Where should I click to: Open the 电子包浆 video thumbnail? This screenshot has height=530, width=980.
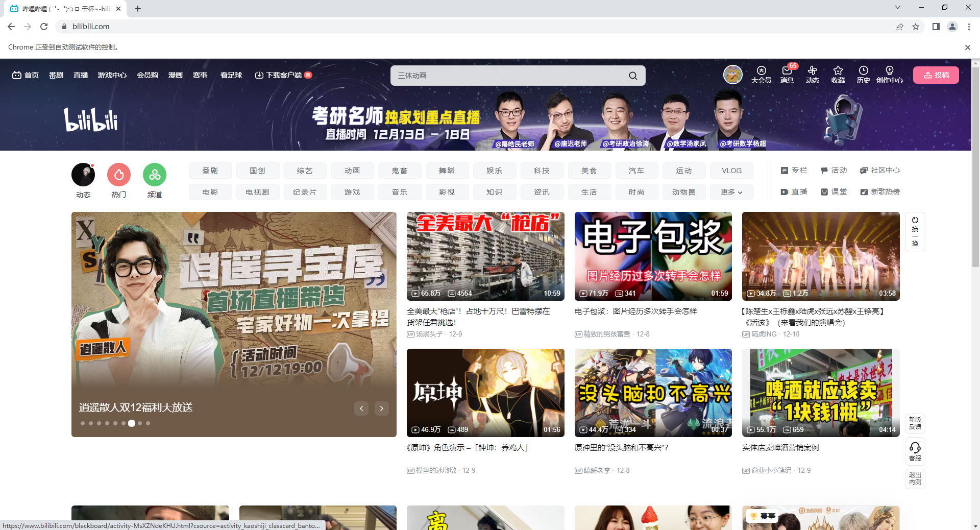point(653,256)
